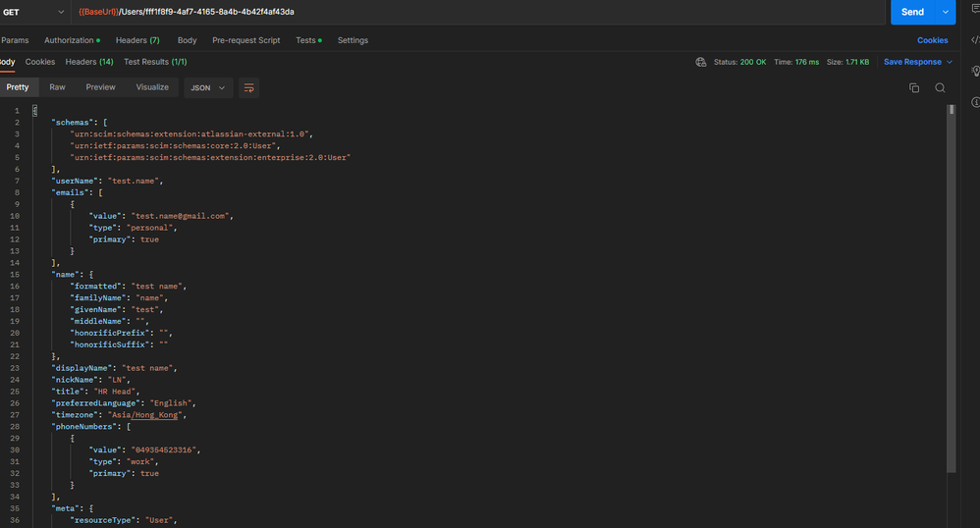
Task: Click the "userName" key on line 7
Action: point(77,182)
